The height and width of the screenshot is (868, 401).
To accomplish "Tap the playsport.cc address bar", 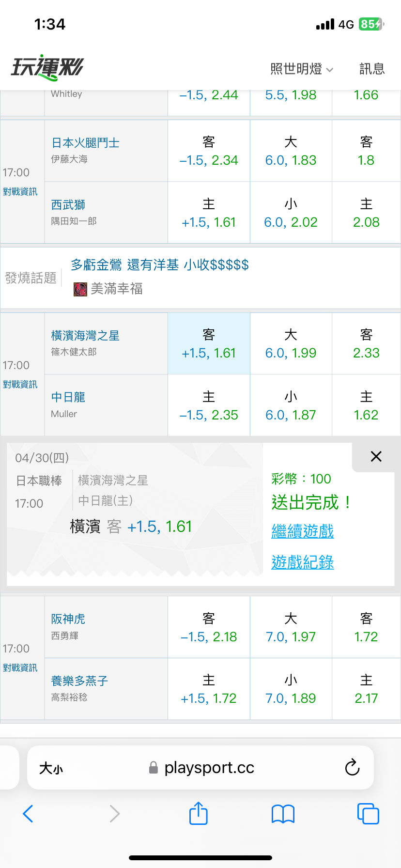I will coord(208,768).
